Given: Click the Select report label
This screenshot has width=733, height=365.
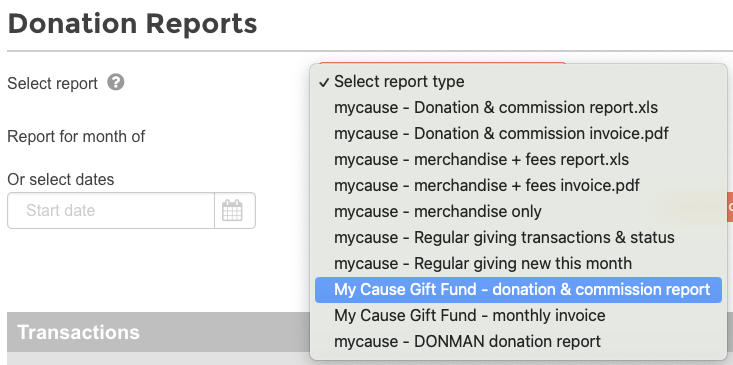Looking at the screenshot, I should [x=52, y=84].
